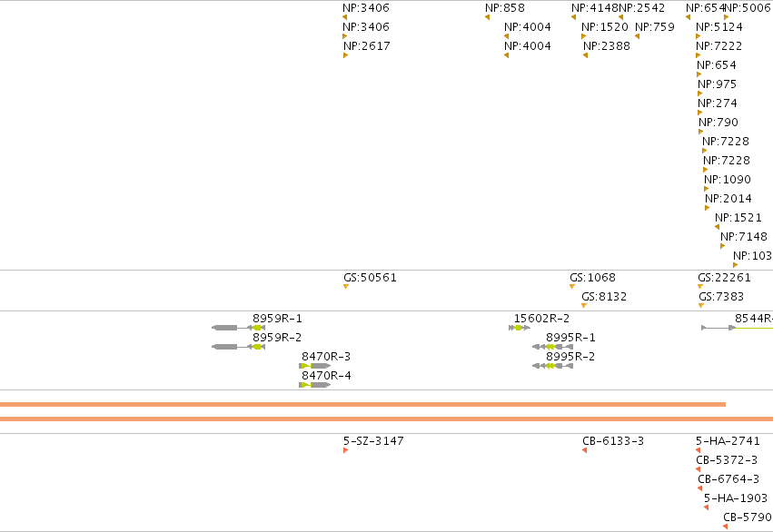
Task: Open the NP:790 feature label
Action: (x=718, y=123)
